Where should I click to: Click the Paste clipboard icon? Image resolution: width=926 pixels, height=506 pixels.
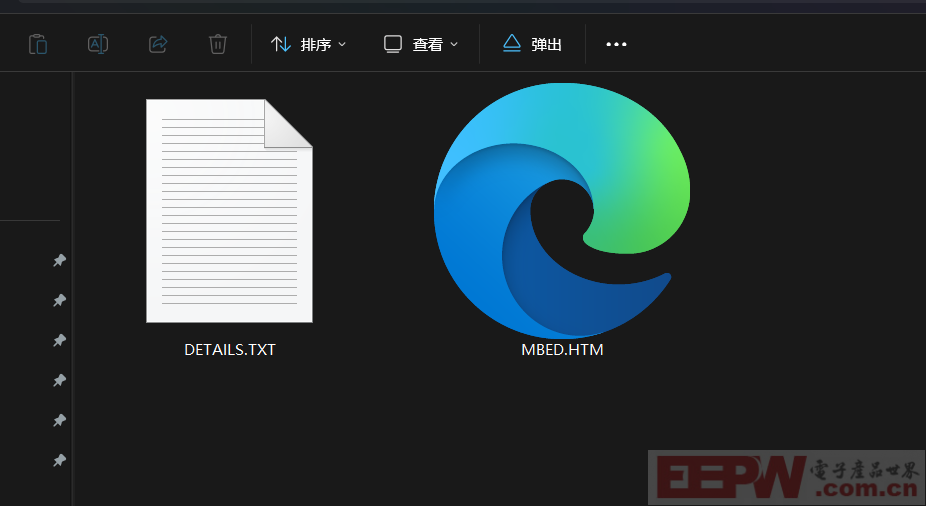38,44
